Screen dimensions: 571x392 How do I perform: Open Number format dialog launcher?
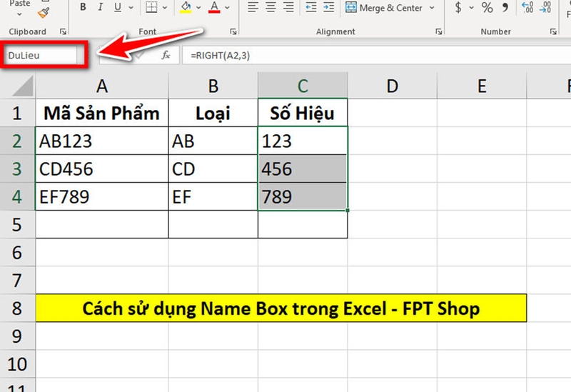(553, 31)
